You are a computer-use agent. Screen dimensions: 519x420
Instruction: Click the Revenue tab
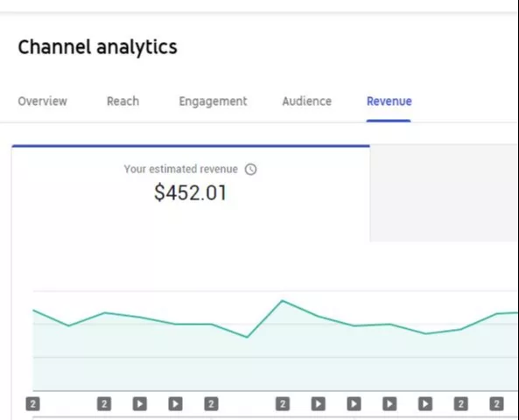[389, 101]
